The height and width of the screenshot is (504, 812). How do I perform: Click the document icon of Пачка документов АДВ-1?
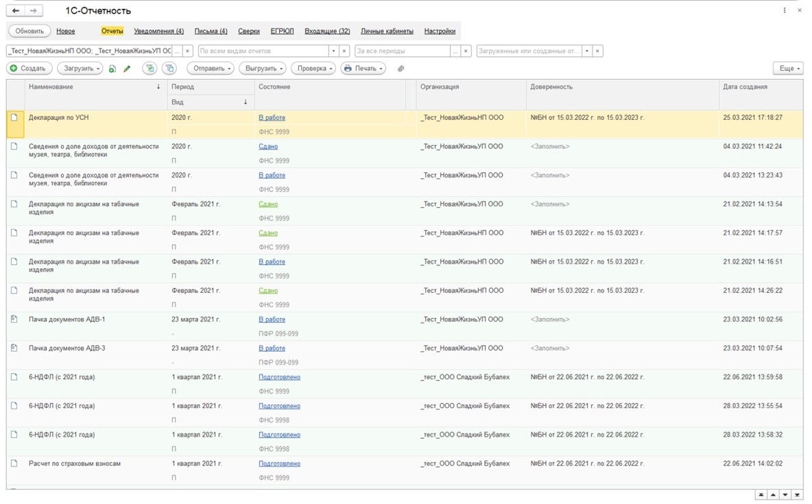14,319
